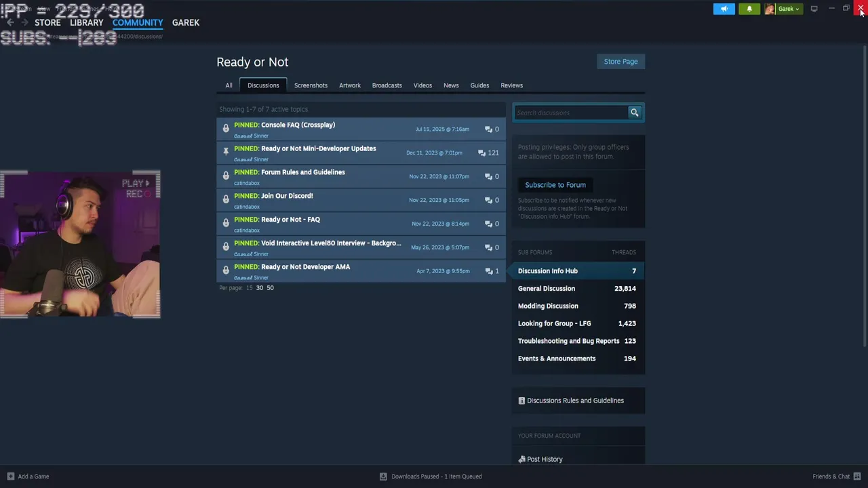Switch to the Guides tab
Viewport: 868px width, 488px height.
pyautogui.click(x=479, y=85)
